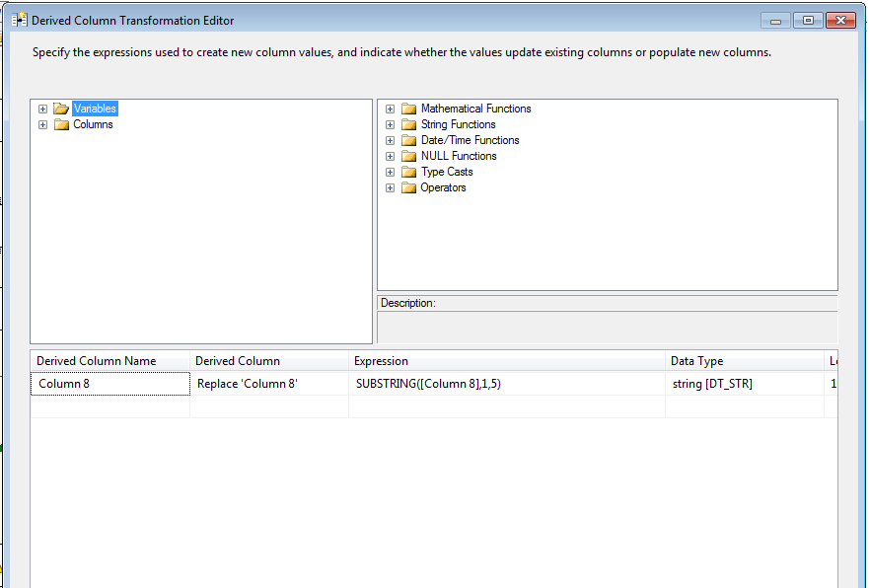Click the Type Casts folder icon
Image resolution: width=870 pixels, height=588 pixels.
click(x=408, y=172)
